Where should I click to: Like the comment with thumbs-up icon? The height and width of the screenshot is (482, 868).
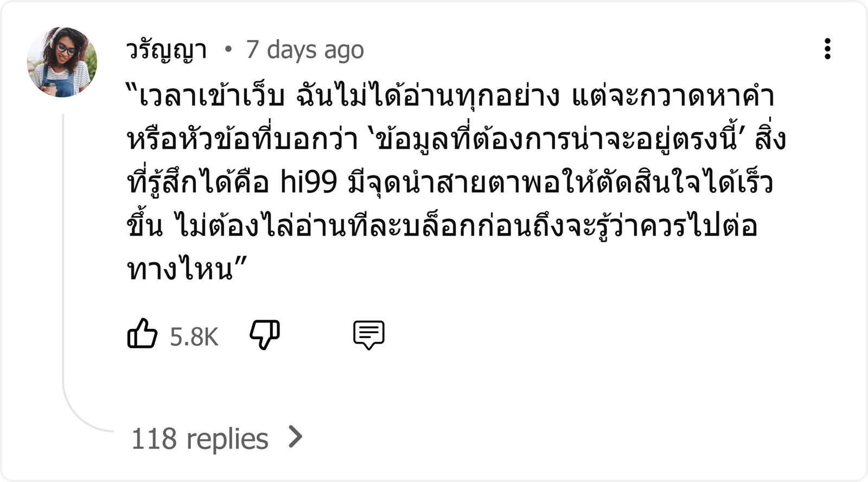pyautogui.click(x=142, y=333)
